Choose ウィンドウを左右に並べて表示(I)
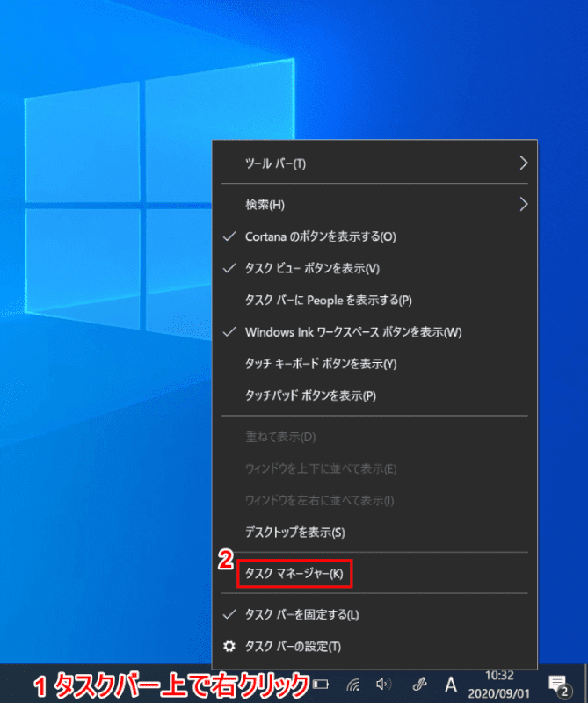Viewport: 588px width, 703px height. click(x=374, y=500)
